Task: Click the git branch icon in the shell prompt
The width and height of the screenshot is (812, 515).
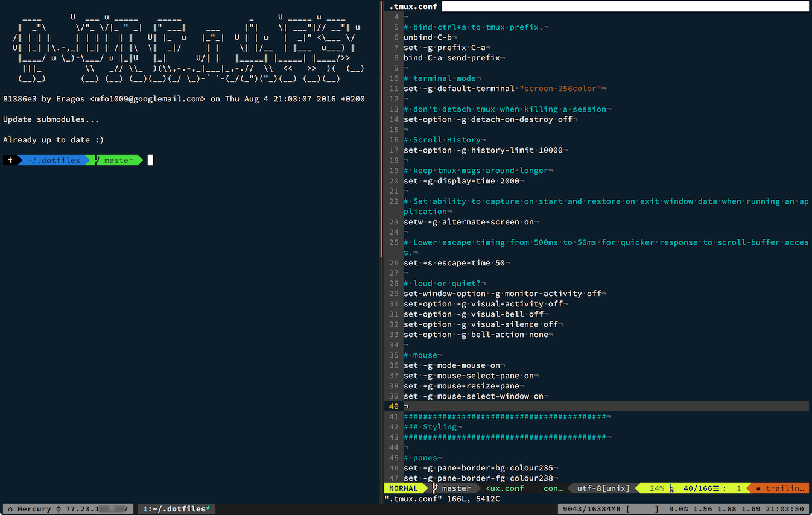Action: pyautogui.click(x=97, y=160)
